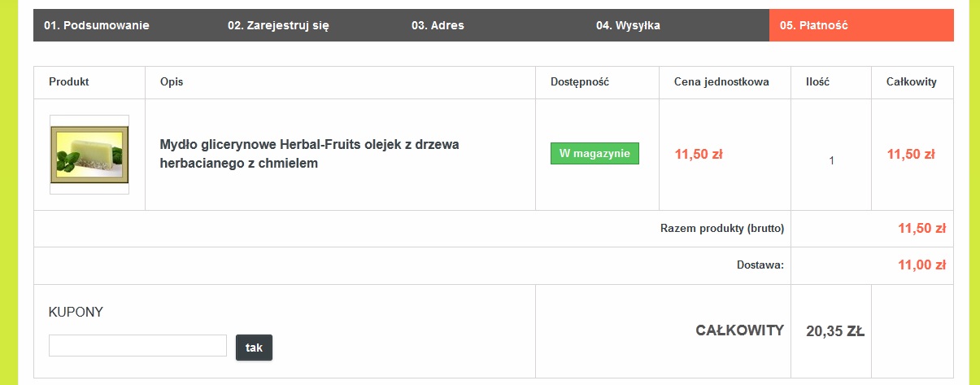This screenshot has height=385, width=980.
Task: Switch to the 03. Adres step
Action: point(438,25)
